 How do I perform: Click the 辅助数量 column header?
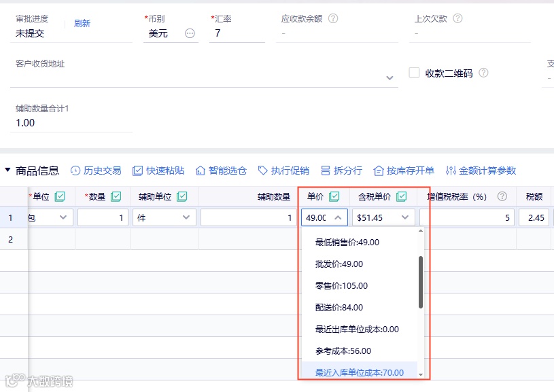coord(274,197)
